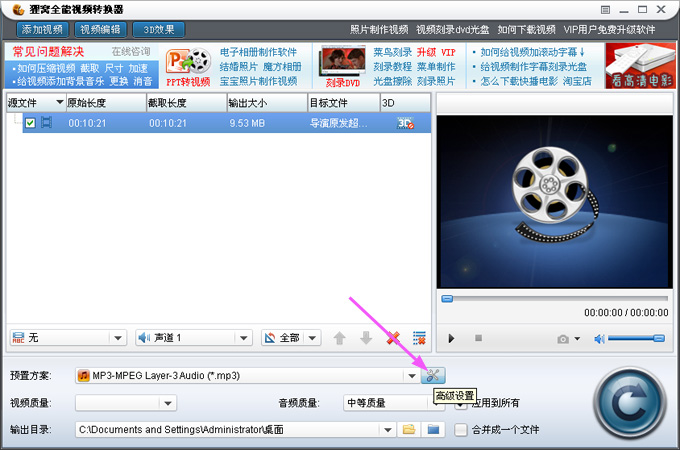Open VIP用户免费升级软件 link

coord(609,29)
